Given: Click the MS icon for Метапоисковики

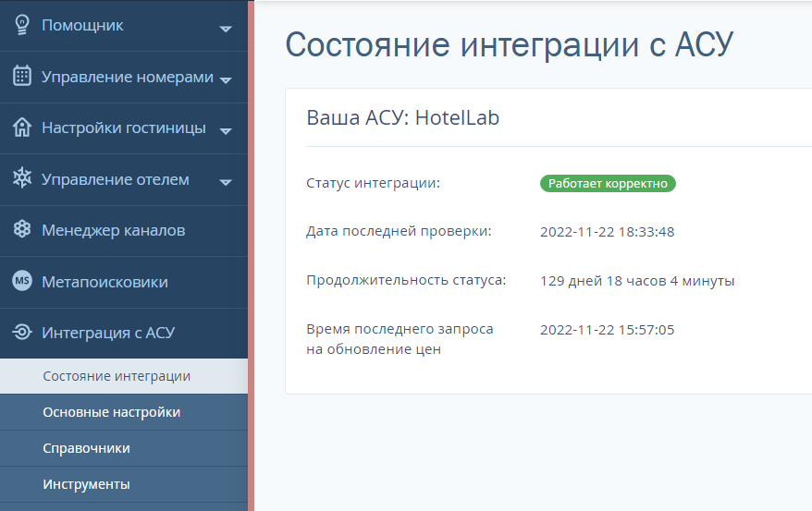Looking at the screenshot, I should pyautogui.click(x=22, y=282).
